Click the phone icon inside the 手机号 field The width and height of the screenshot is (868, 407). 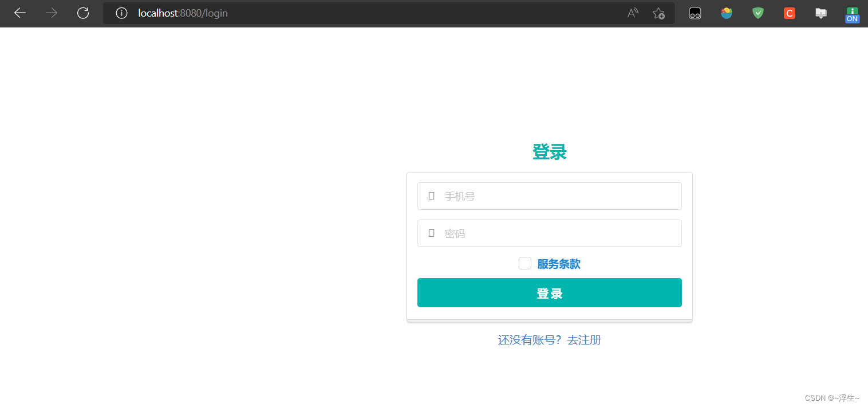431,195
